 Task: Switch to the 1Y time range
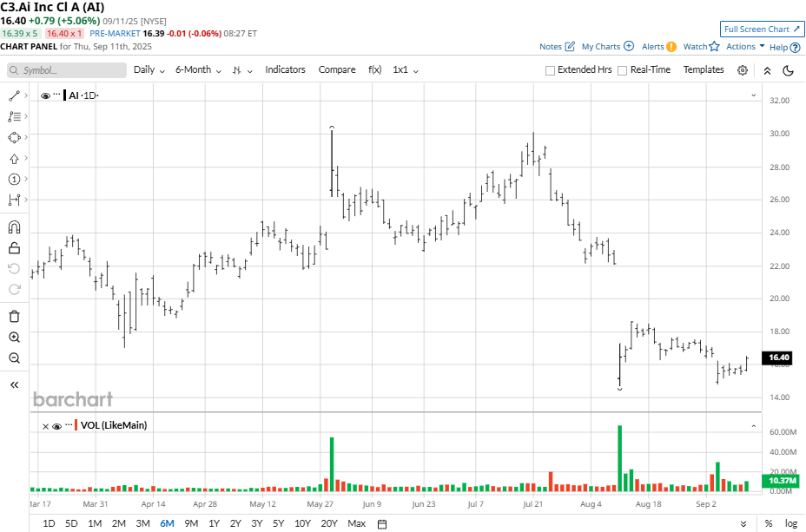(x=215, y=523)
